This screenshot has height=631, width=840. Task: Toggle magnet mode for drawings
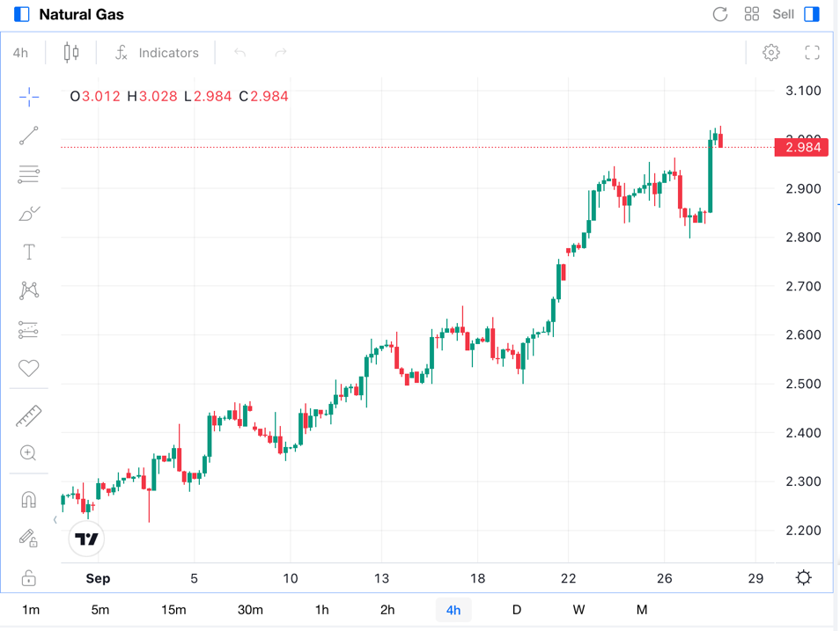tap(29, 500)
